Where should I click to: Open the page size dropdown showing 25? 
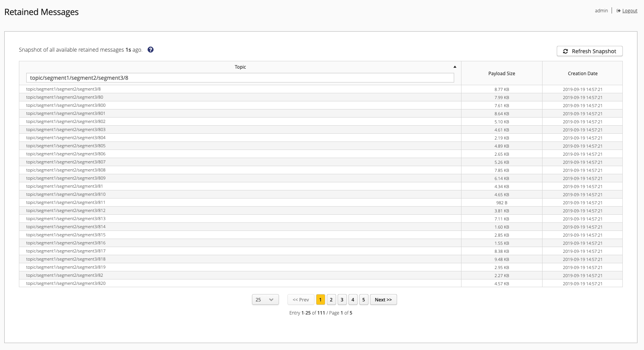(265, 300)
